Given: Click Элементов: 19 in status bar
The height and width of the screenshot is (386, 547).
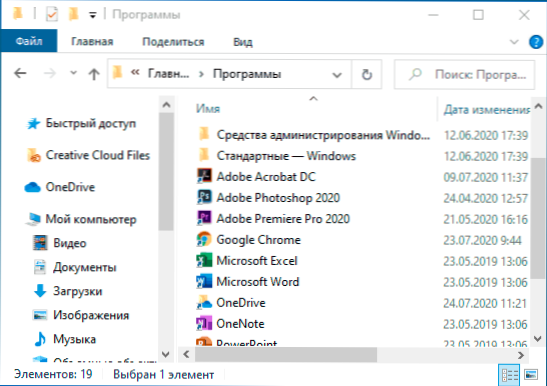Looking at the screenshot, I should point(53,374).
